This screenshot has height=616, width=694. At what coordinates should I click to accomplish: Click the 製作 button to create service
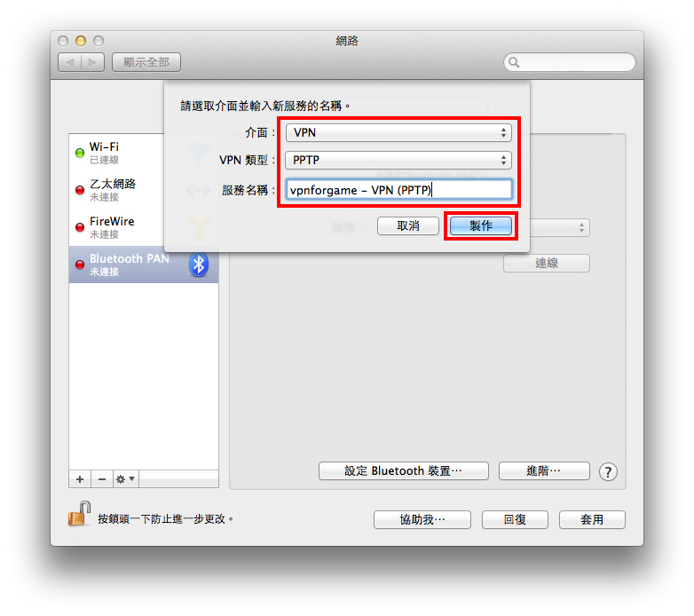(481, 226)
